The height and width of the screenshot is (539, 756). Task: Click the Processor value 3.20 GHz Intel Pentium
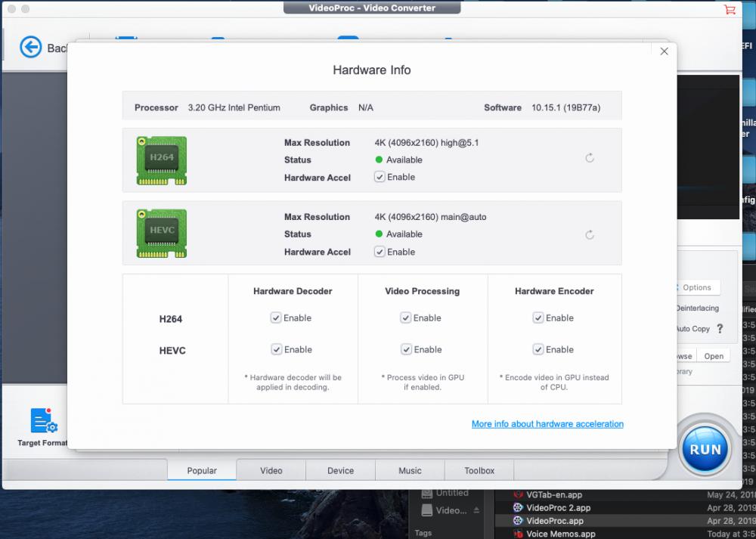click(234, 107)
